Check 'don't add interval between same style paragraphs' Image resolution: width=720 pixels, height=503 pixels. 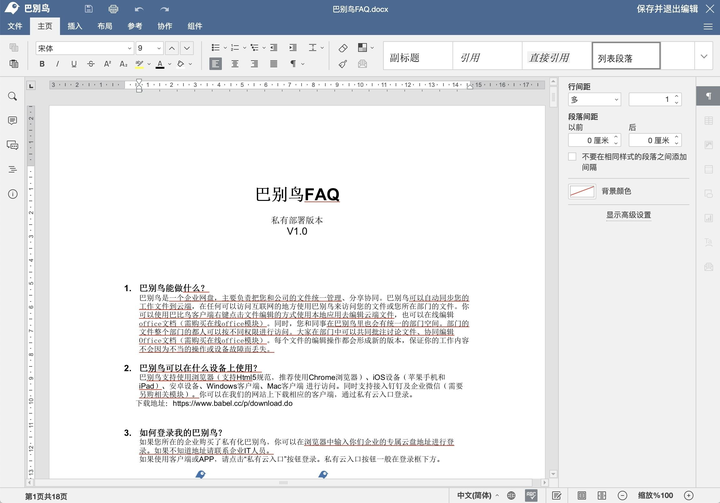pyautogui.click(x=572, y=157)
